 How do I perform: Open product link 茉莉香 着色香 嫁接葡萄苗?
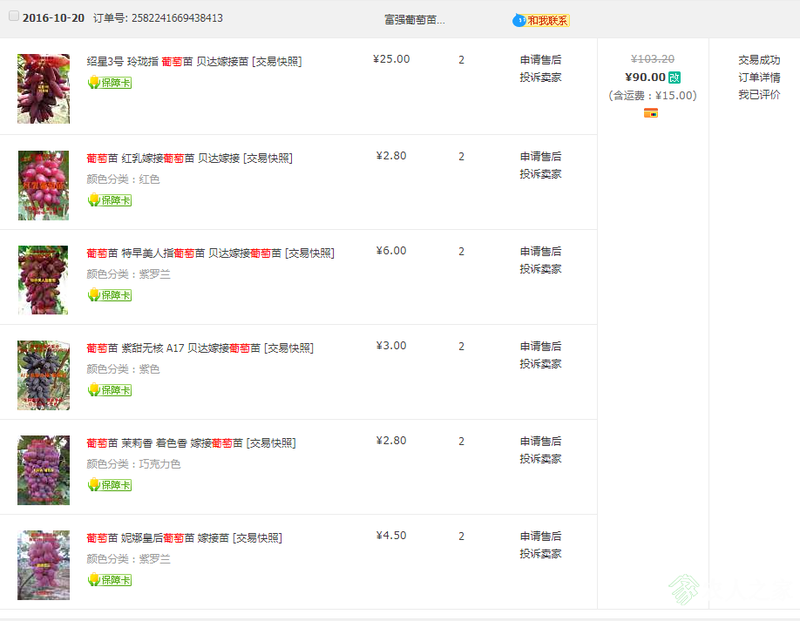pyautogui.click(x=191, y=443)
